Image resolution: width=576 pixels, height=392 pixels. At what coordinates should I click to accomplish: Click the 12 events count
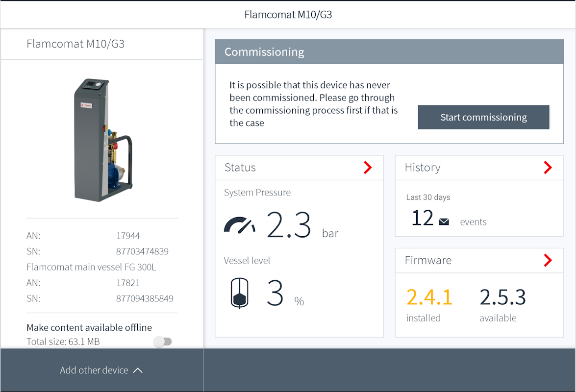tap(423, 218)
